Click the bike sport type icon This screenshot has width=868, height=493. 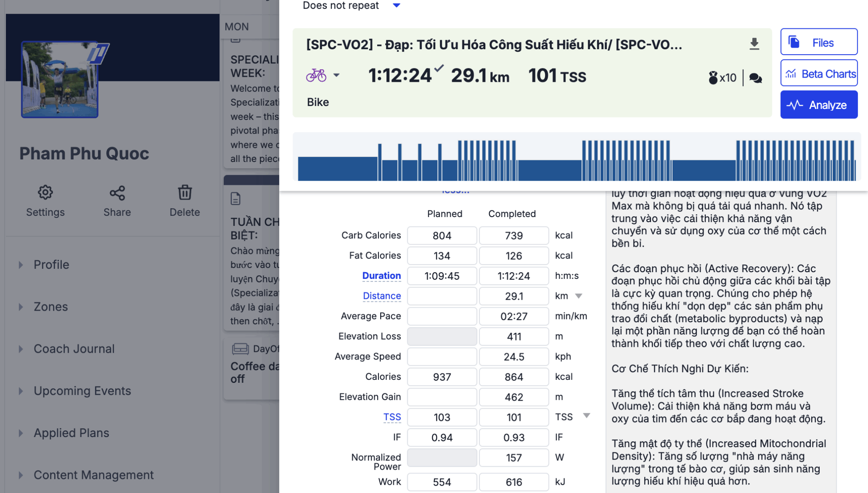316,75
